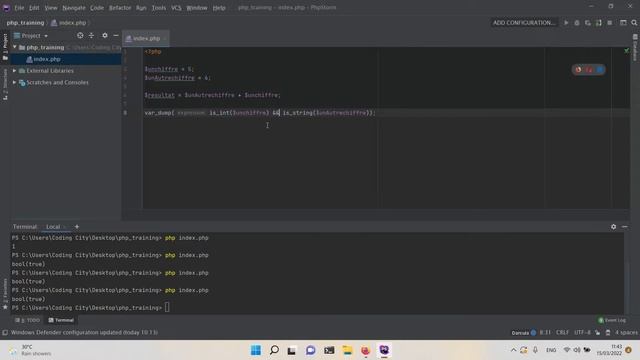Click Run with Coverage icon

(588, 23)
